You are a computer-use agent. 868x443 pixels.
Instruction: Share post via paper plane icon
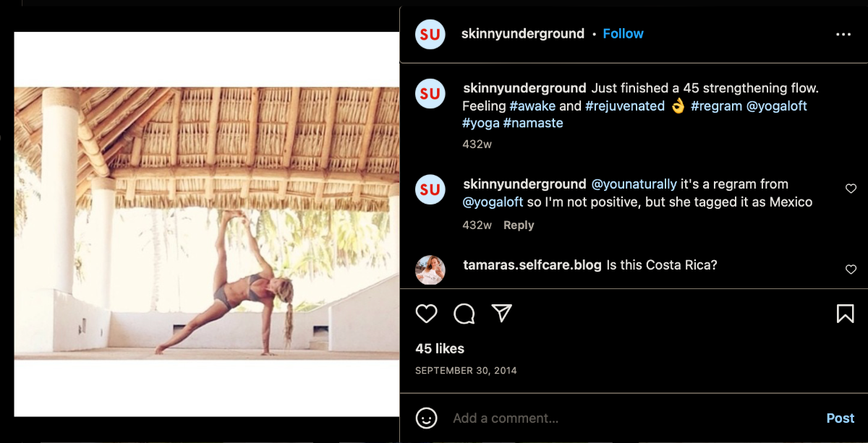click(502, 313)
